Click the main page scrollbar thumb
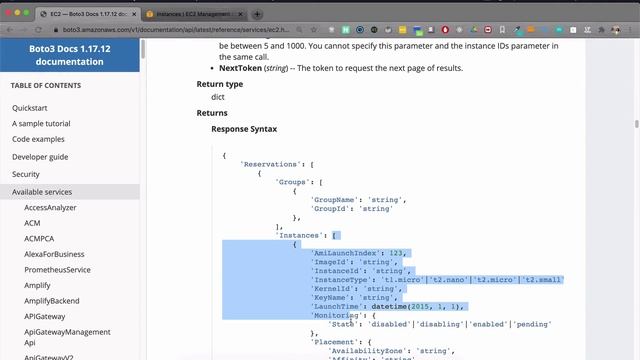 (x=637, y=124)
